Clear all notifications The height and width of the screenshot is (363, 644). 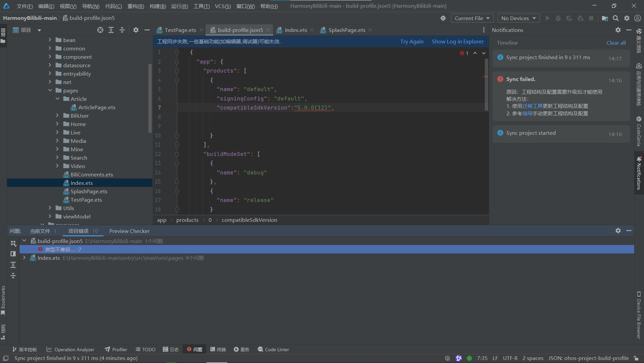pos(616,43)
